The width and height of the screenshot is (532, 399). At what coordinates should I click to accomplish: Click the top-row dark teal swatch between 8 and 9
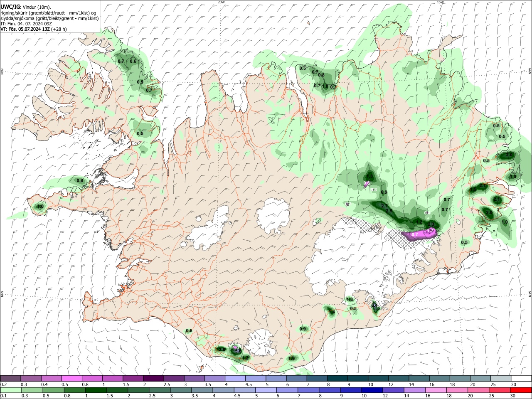(x=337, y=378)
